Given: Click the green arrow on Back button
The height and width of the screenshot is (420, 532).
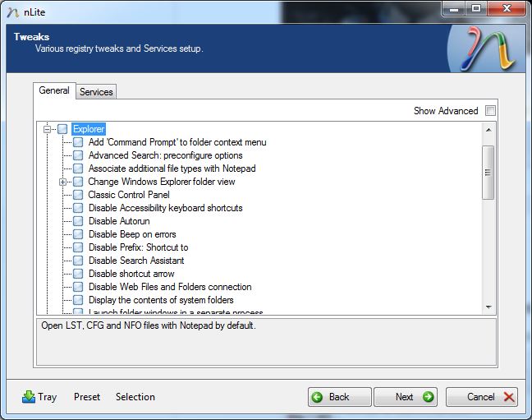Looking at the screenshot, I should pyautogui.click(x=317, y=397).
